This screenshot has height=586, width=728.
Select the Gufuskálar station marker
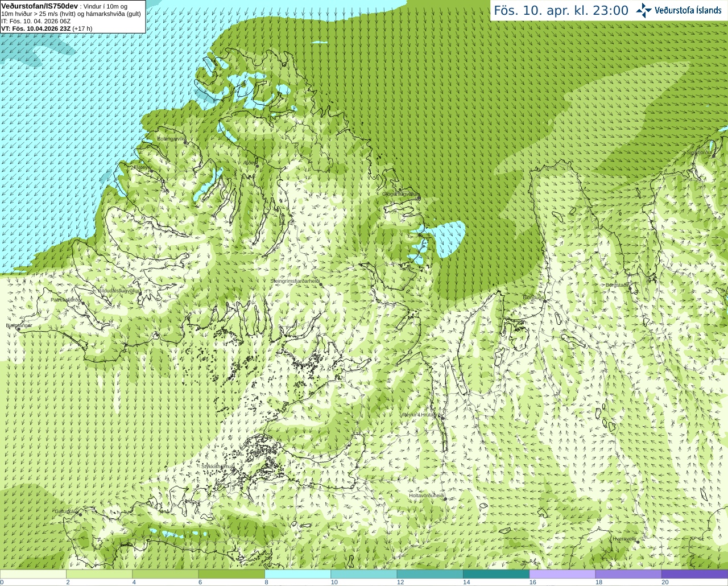pyautogui.click(x=80, y=514)
